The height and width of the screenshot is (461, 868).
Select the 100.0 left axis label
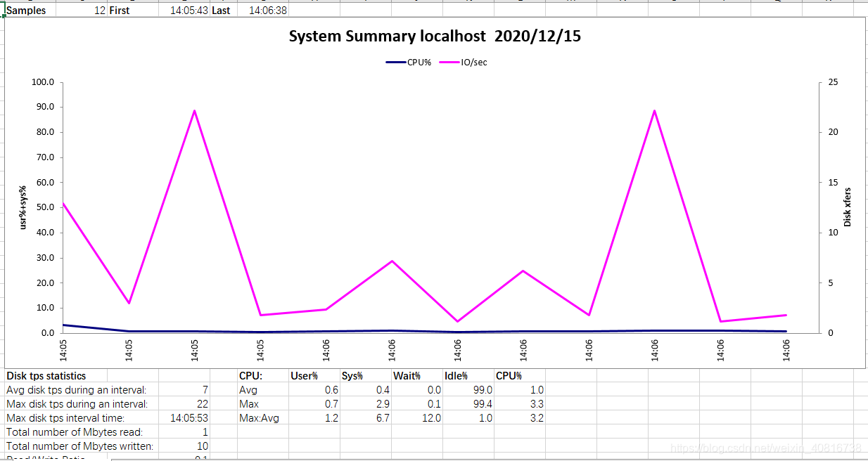[43, 82]
